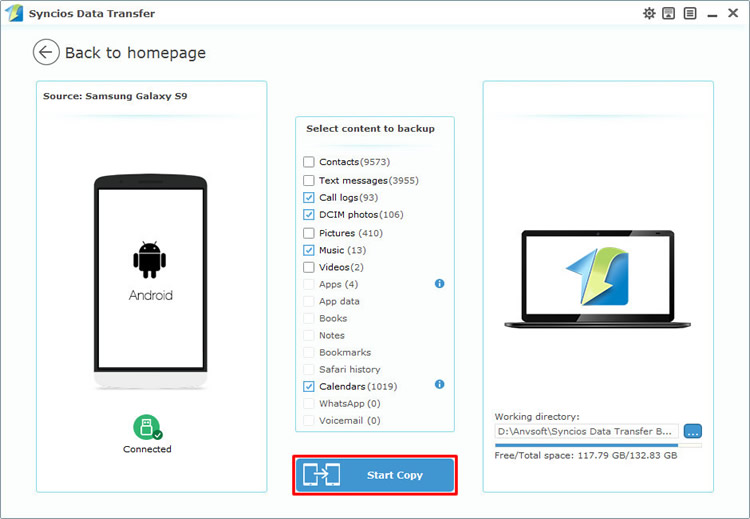Screen dimensions: 750x519
Task: Check the Text messages checkbox
Action: coord(309,180)
